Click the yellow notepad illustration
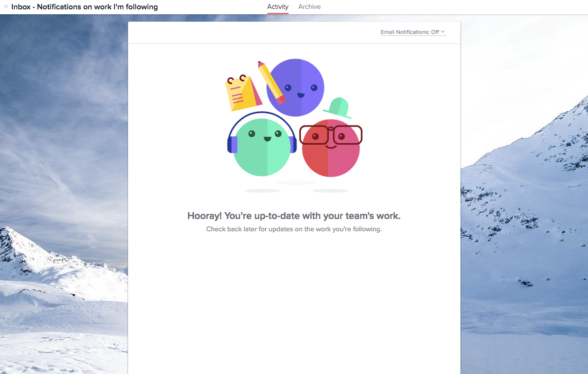Image resolution: width=588 pixels, height=374 pixels. click(x=243, y=93)
